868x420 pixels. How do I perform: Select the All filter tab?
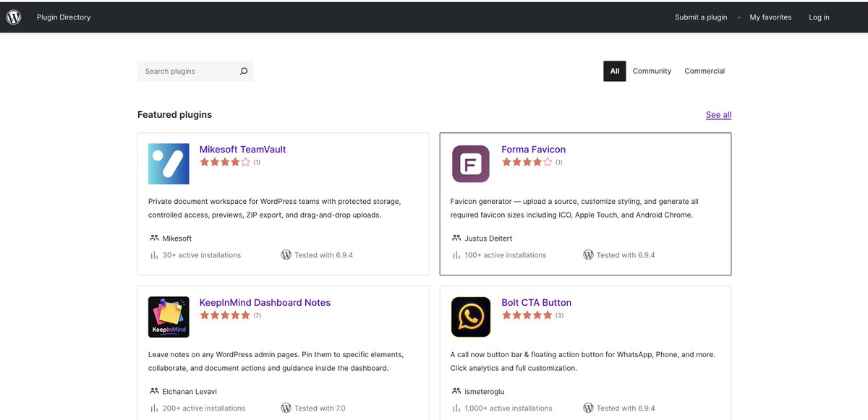[x=615, y=71]
